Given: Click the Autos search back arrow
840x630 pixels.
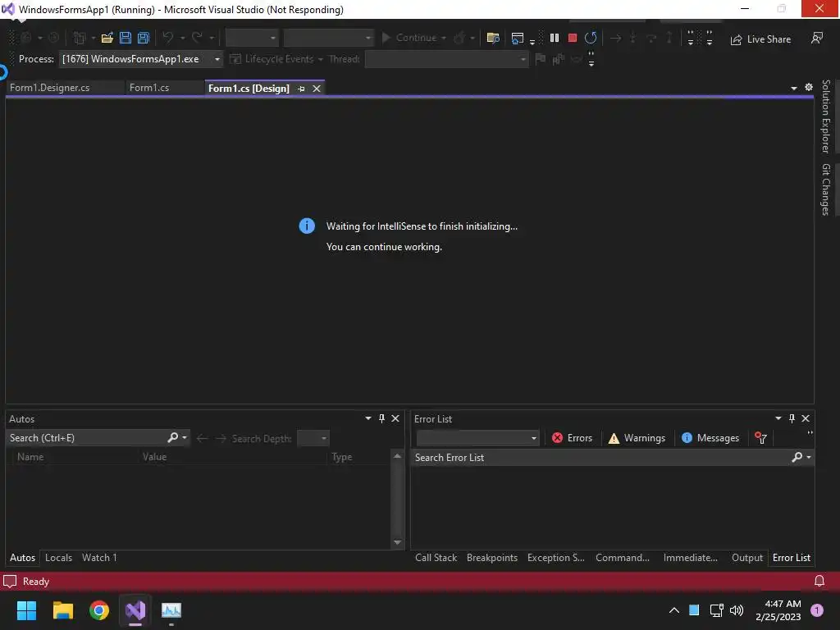Looking at the screenshot, I should tap(202, 438).
